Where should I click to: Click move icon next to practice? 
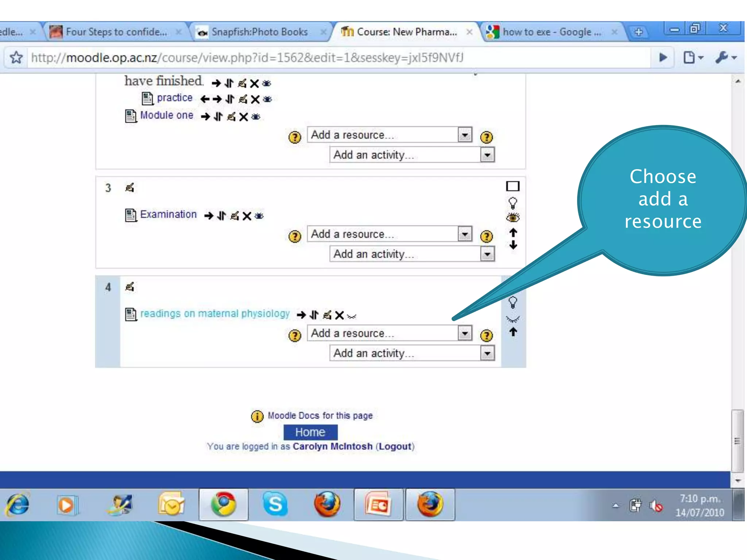coord(230,99)
